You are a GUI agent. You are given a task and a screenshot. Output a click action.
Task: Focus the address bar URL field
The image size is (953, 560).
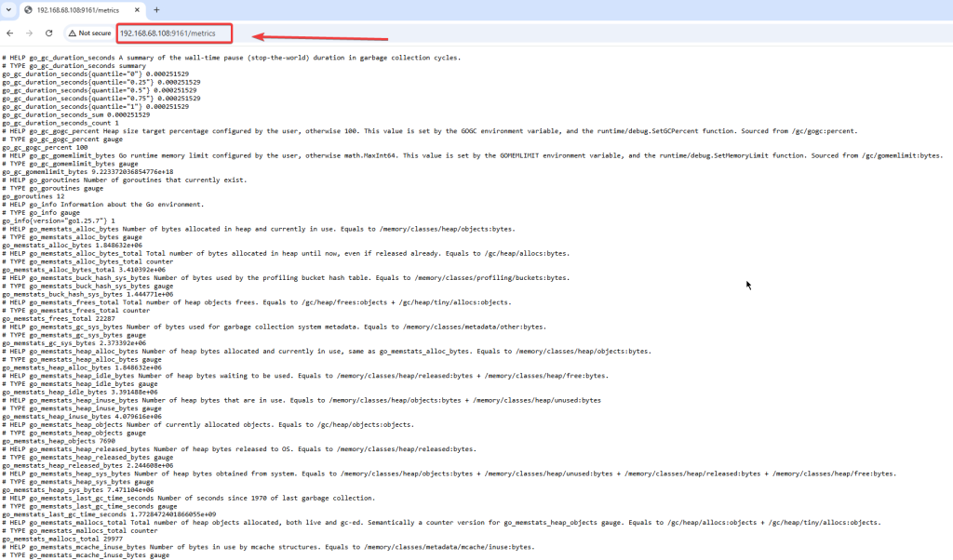(168, 33)
